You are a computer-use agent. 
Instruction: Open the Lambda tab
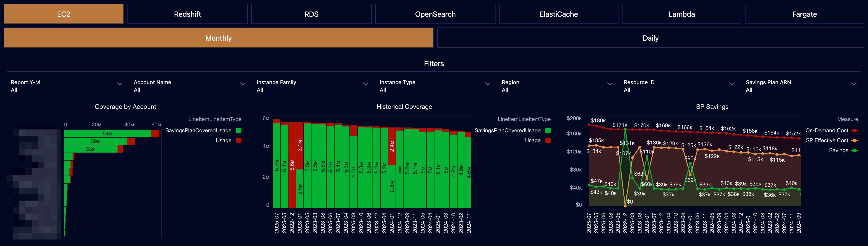coord(682,14)
